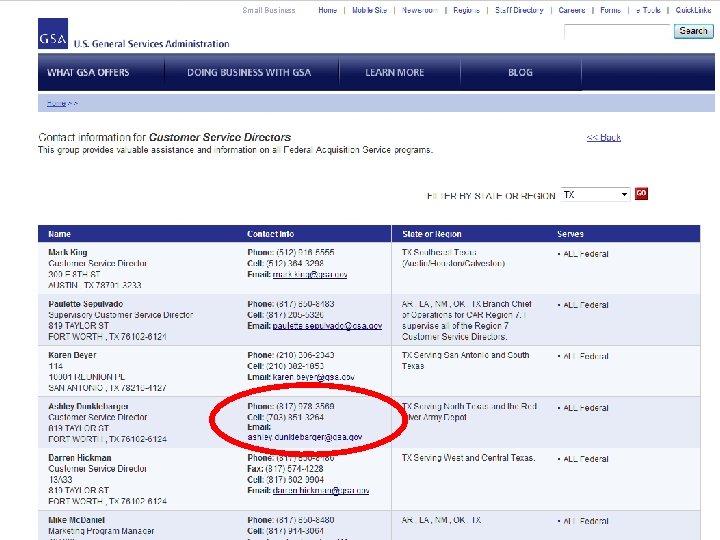Click the Marketing Program Manager title text
The image size is (720, 540).
click(x=101, y=531)
